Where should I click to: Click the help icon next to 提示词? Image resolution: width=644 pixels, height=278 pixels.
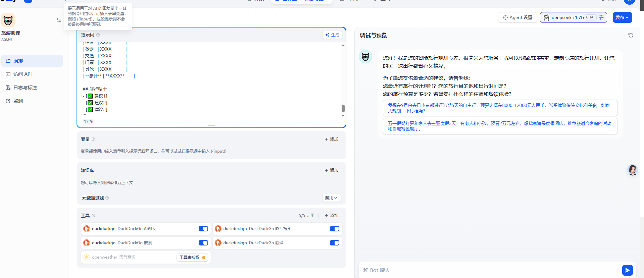tap(98, 35)
